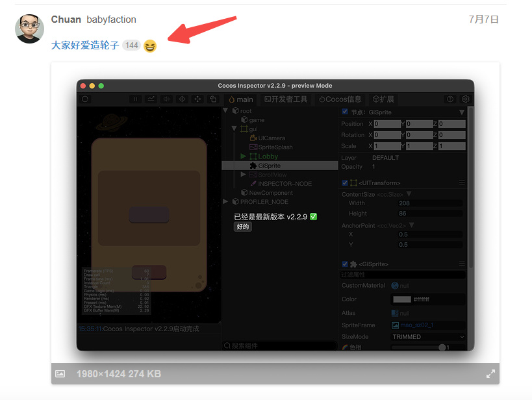This screenshot has width=532, height=400.
Task: Select the Lobby node
Action: 268,156
